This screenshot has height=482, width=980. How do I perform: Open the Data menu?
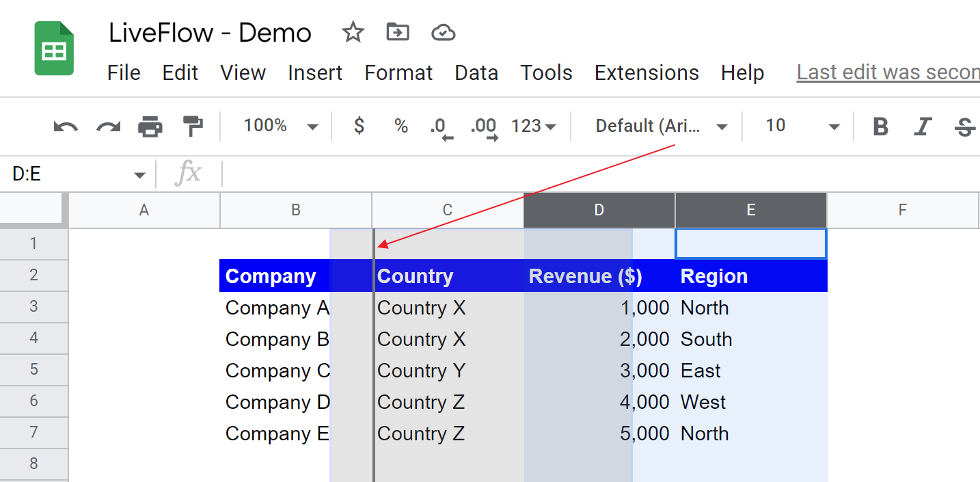[476, 72]
